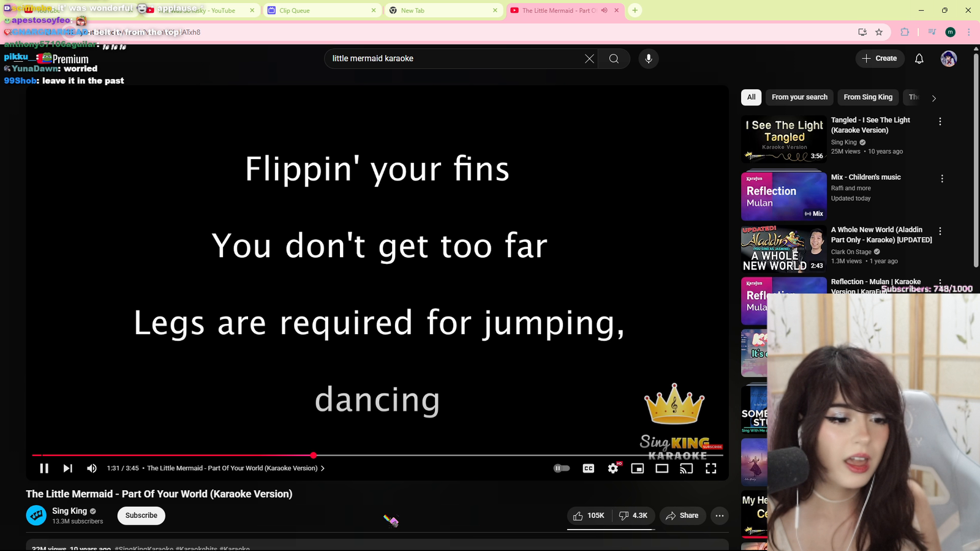
Task: Open 'A Whole New World' thumbnail
Action: pyautogui.click(x=784, y=249)
